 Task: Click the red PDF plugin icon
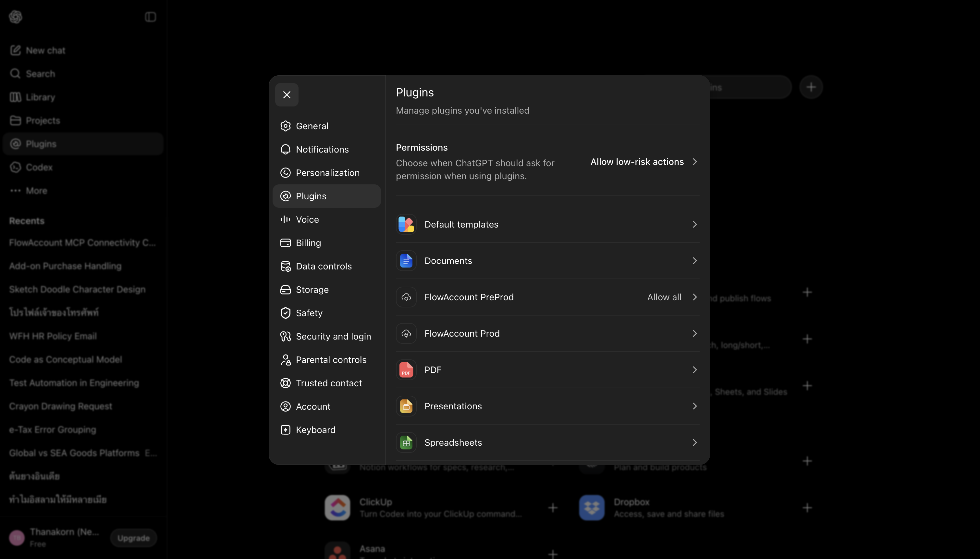tap(406, 370)
